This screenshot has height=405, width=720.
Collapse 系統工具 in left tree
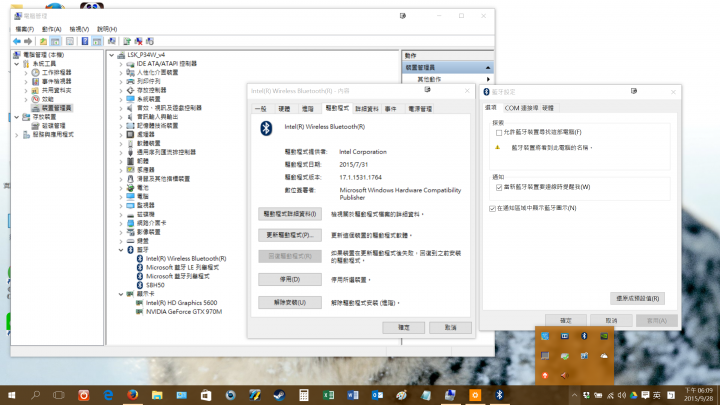[17, 64]
